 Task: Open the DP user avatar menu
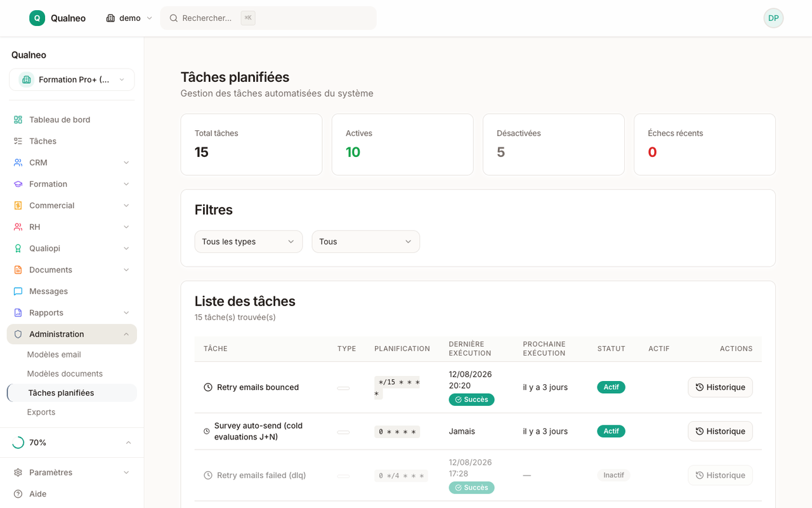[773, 18]
